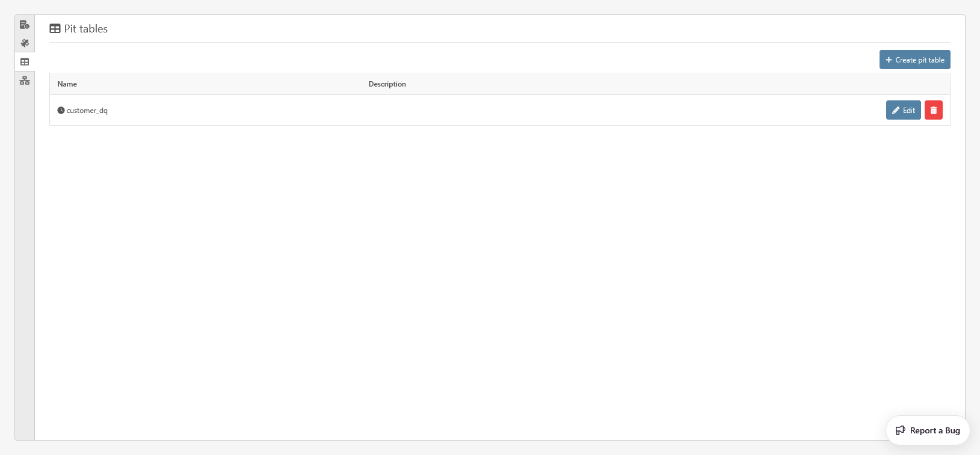Open the server info sidebar tab
The width and height of the screenshot is (980, 455).
pyautogui.click(x=25, y=25)
